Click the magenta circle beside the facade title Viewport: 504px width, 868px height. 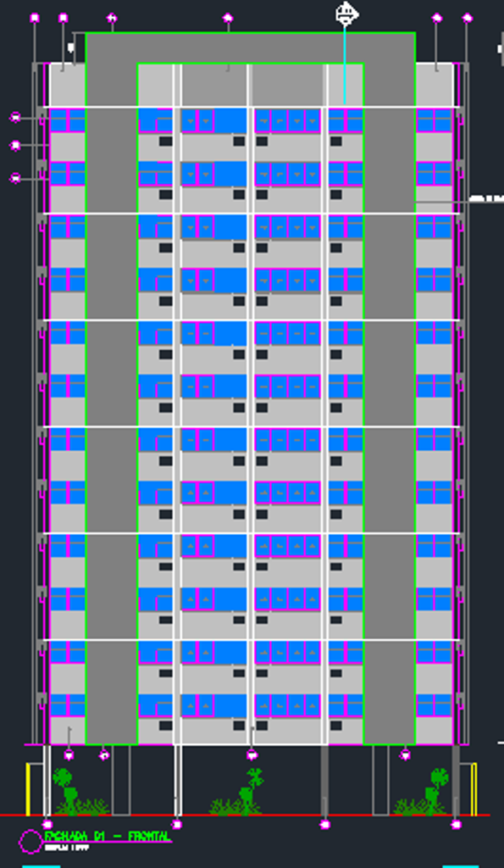coord(30,842)
